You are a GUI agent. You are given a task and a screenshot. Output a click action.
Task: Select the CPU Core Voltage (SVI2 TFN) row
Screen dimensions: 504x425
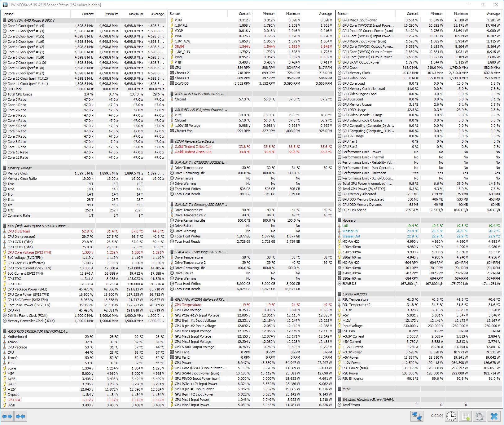(84, 252)
